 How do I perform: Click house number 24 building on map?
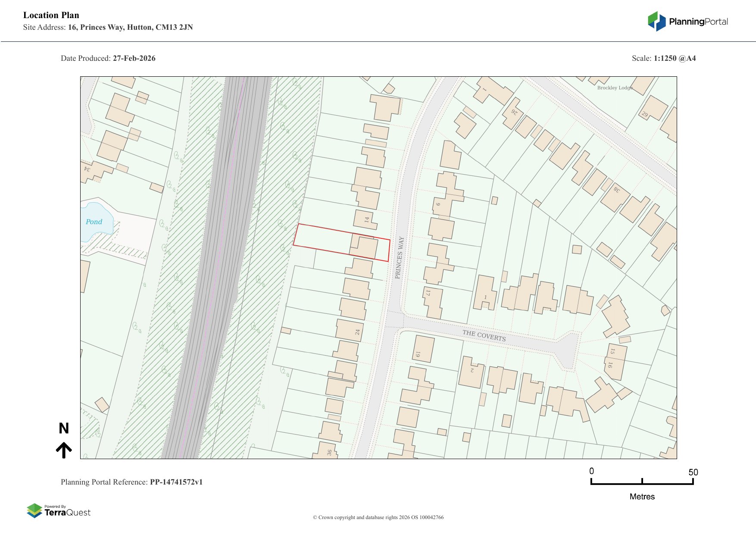coord(350,330)
